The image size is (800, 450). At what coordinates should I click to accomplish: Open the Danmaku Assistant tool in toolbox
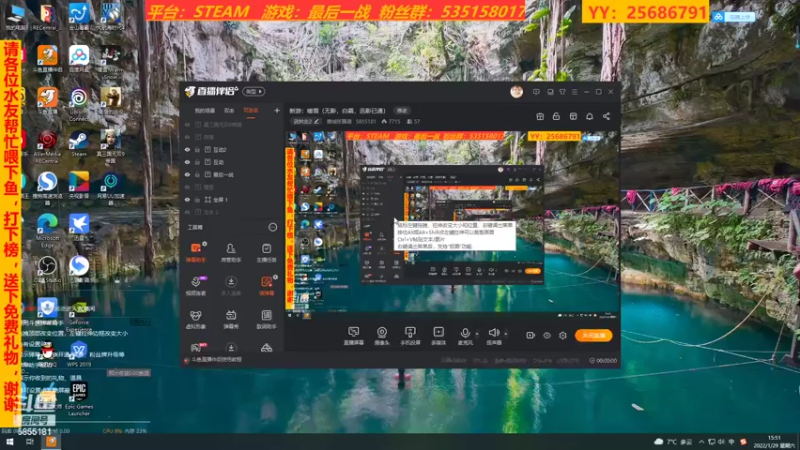(195, 252)
